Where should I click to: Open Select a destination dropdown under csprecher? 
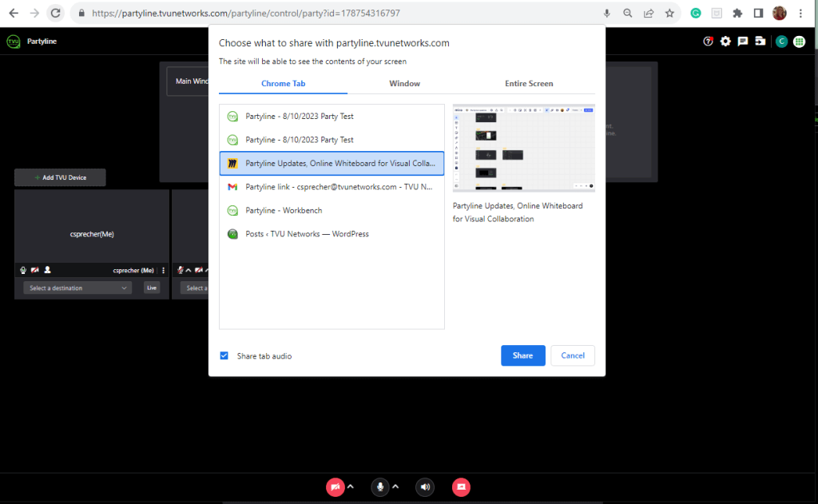point(77,288)
